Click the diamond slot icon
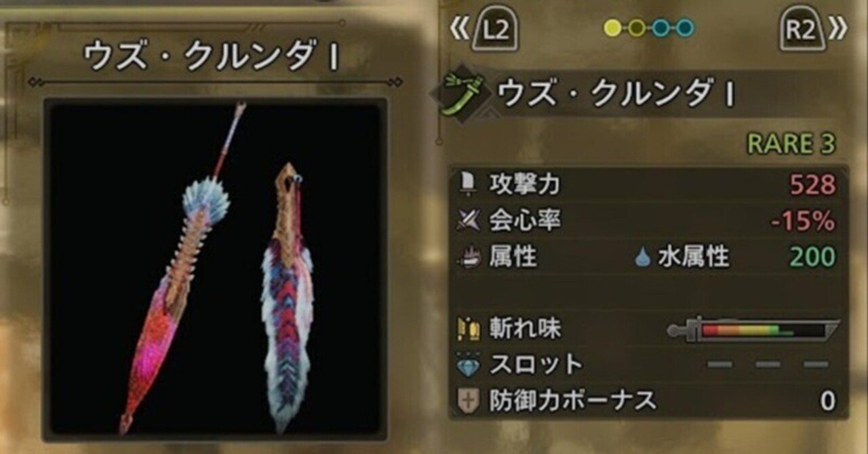Screen dimensions: 868x454 pyautogui.click(x=468, y=365)
